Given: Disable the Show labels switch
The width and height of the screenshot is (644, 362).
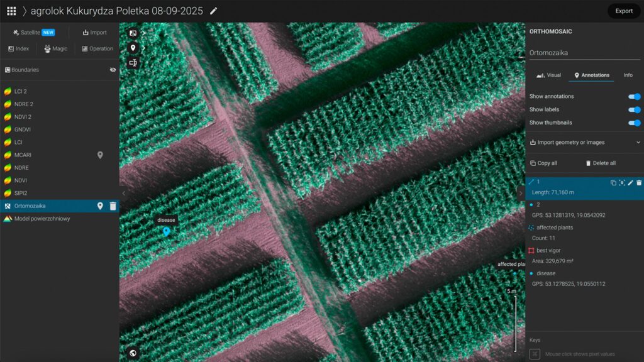Looking at the screenshot, I should point(634,110).
